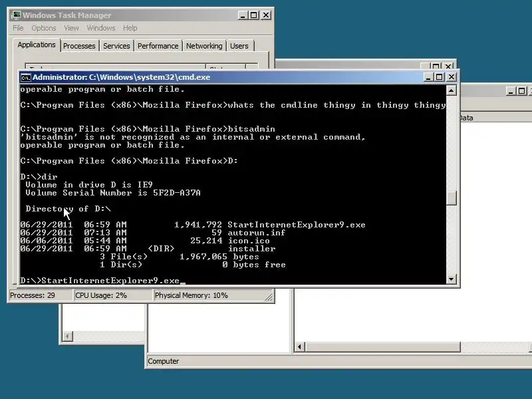Click the '1,967,065 bytes' total files line
The width and height of the screenshot is (532, 399).
coord(180,257)
